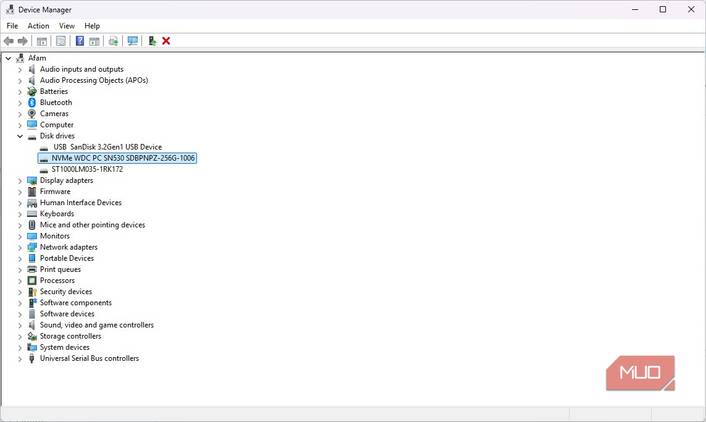The height and width of the screenshot is (422, 706).
Task: Collapse the Disk drives chevron
Action: [20, 136]
